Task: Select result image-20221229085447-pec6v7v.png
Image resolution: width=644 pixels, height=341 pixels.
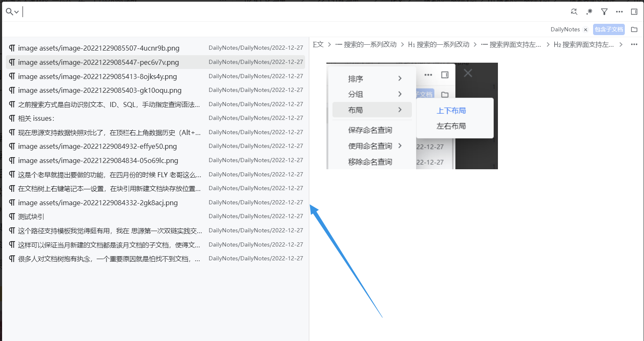Action: pyautogui.click(x=155, y=62)
